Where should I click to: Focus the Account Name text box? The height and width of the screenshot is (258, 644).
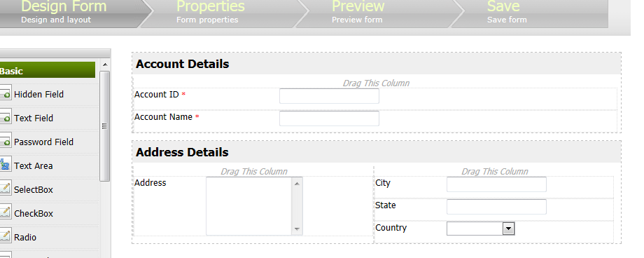(x=329, y=118)
